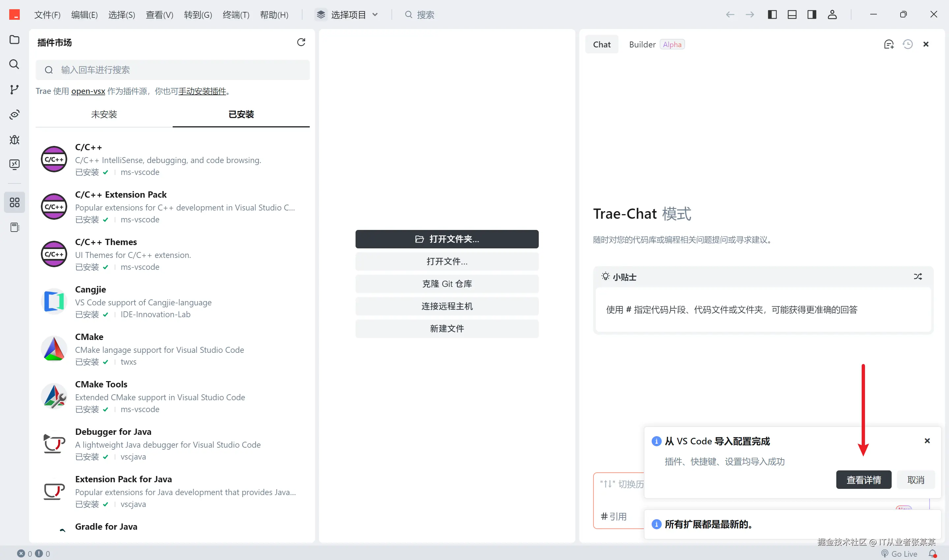Switch to the 未安装 tab
This screenshot has width=949, height=560.
pyautogui.click(x=104, y=114)
